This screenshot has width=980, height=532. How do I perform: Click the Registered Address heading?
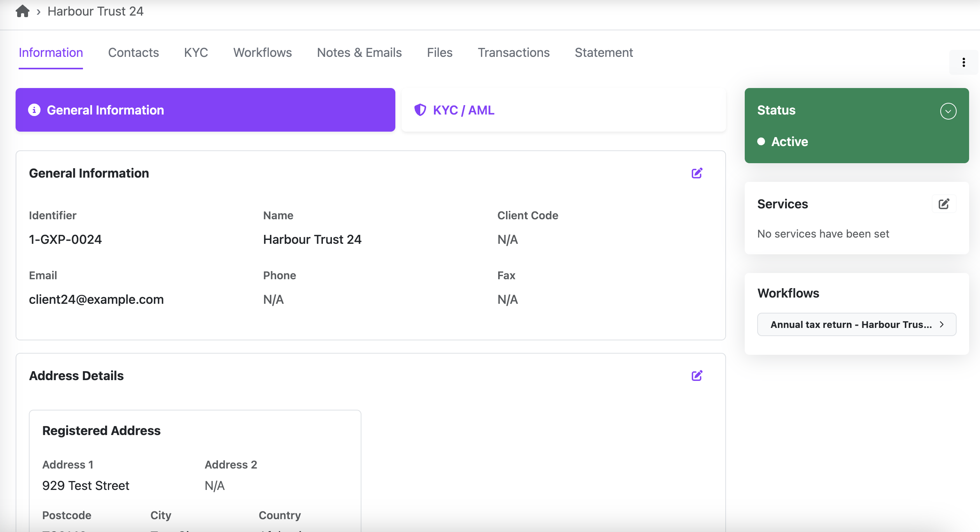click(x=101, y=431)
